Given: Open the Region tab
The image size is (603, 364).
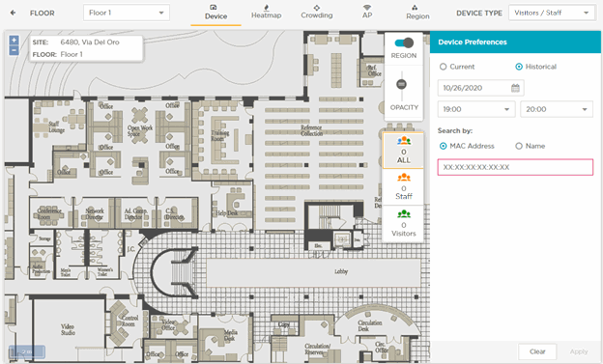Looking at the screenshot, I should point(417,16).
